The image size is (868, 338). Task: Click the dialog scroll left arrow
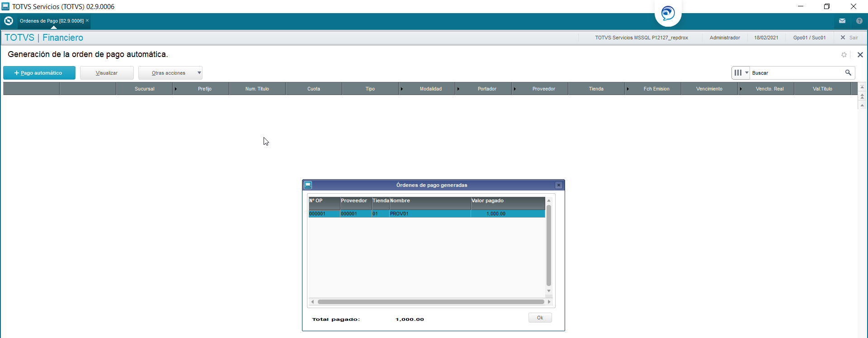pos(312,302)
